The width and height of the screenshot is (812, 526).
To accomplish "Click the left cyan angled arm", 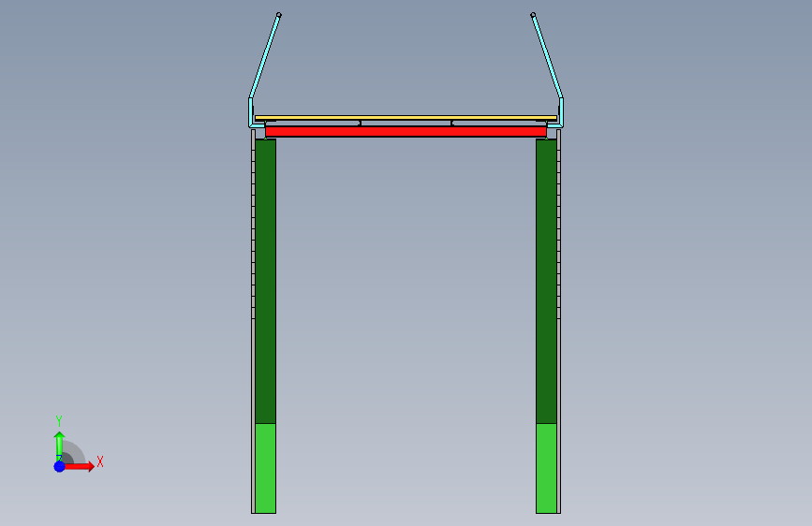I will coord(265,57).
